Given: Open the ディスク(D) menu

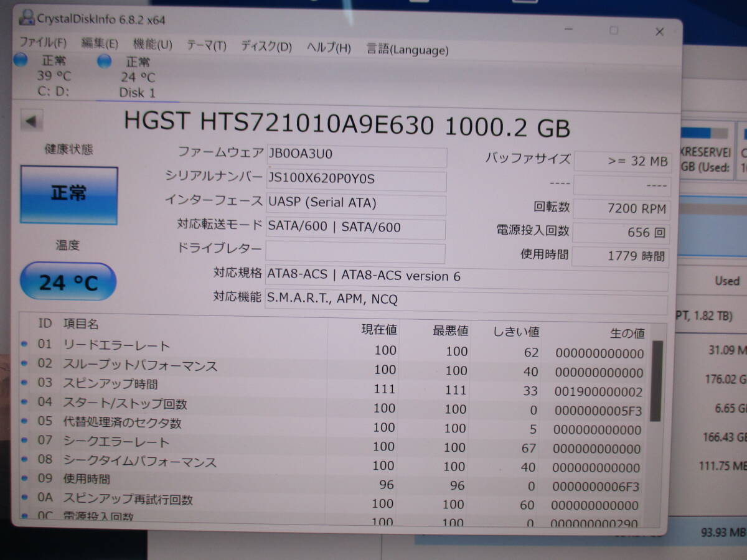Looking at the screenshot, I should [266, 46].
